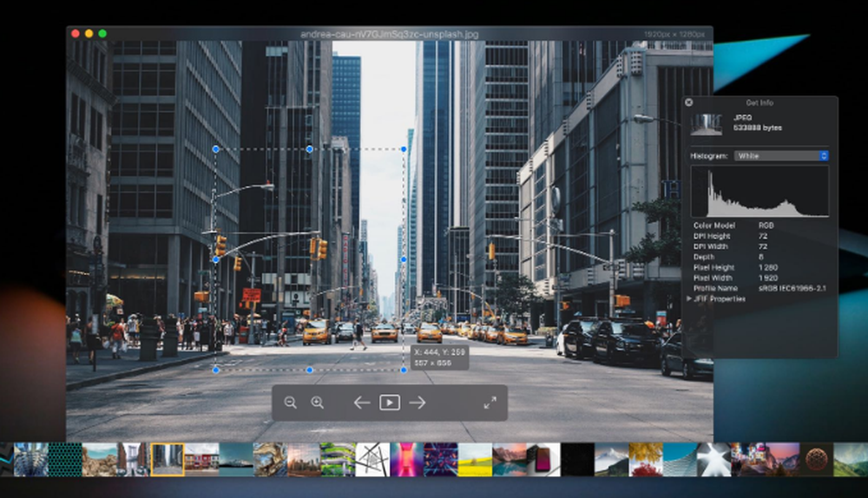Click the JPEG file type text
868x498 pixels.
tap(742, 118)
